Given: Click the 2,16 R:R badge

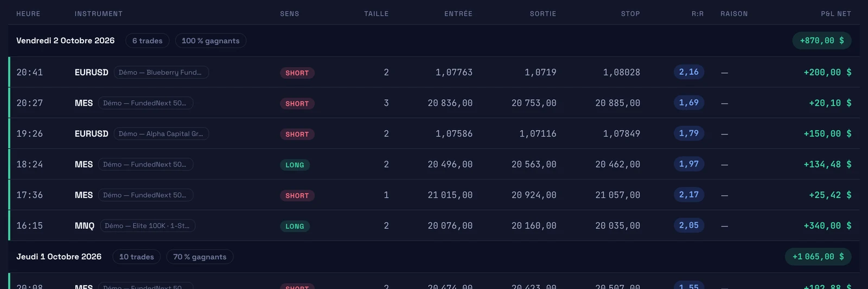Looking at the screenshot, I should (x=689, y=72).
